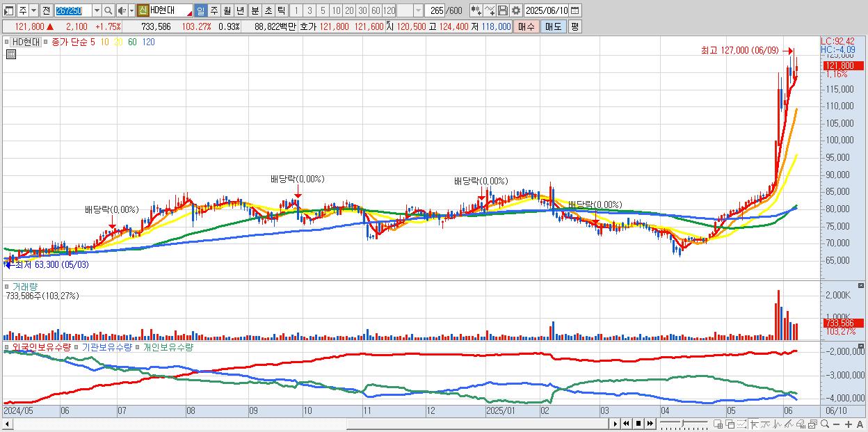Select the 1 interval button
This screenshot has height=432, width=868.
click(296, 10)
